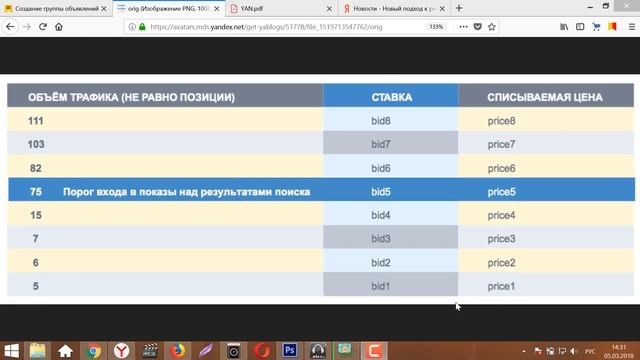Viewport: 640px width, 360px height.
Task: Click the orange bookmark extension icon
Action: (612, 27)
